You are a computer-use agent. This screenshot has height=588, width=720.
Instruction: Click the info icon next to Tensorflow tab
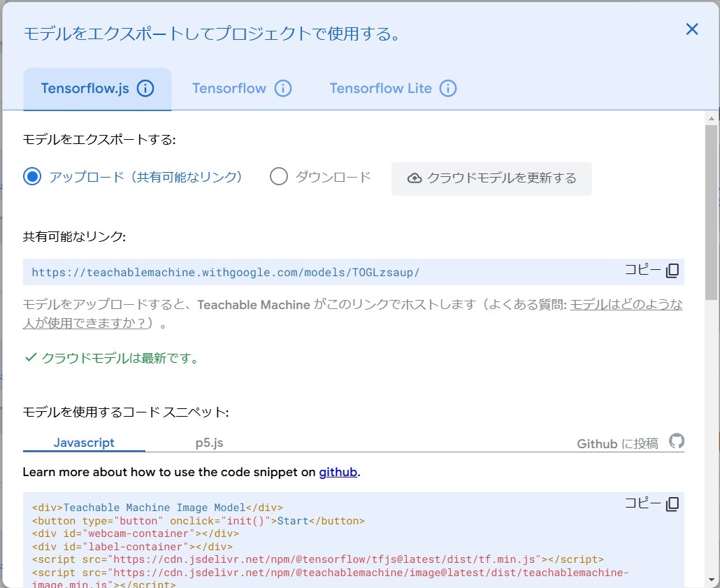[283, 88]
